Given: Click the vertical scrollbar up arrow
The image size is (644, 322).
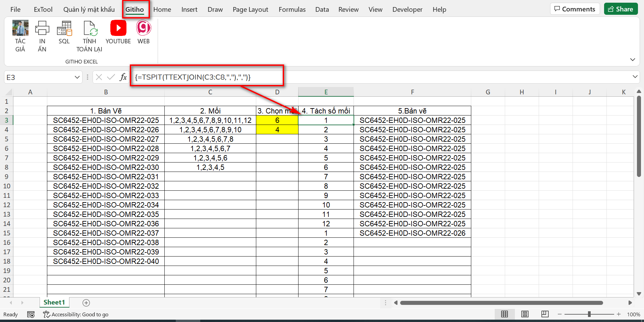Looking at the screenshot, I should (639, 91).
